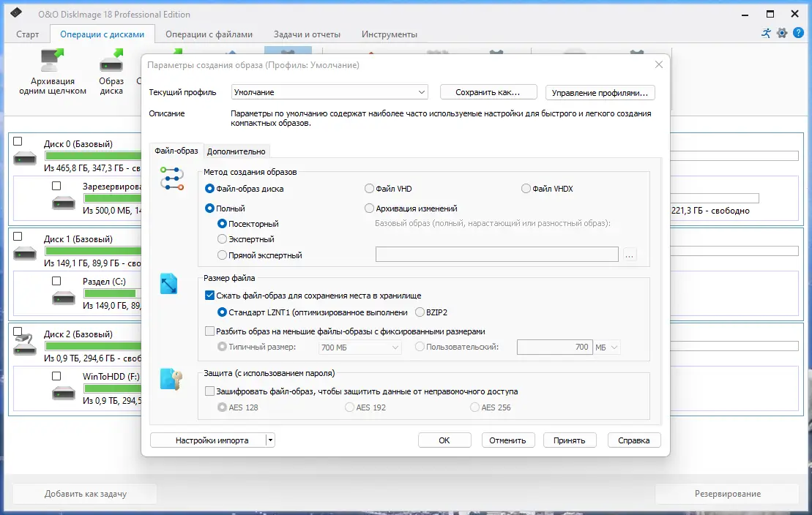Switch to the Операции с файлами tab

[x=209, y=34]
